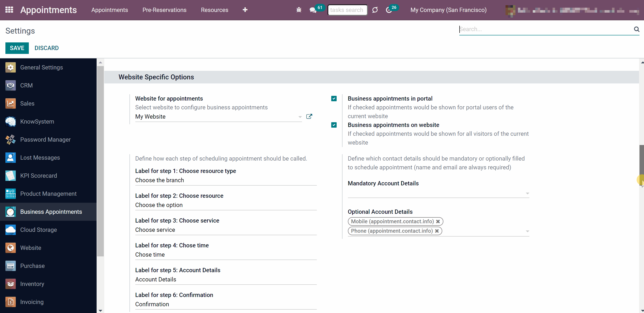Remove Phone tag from optional details
This screenshot has height=313, width=644.
click(437, 231)
